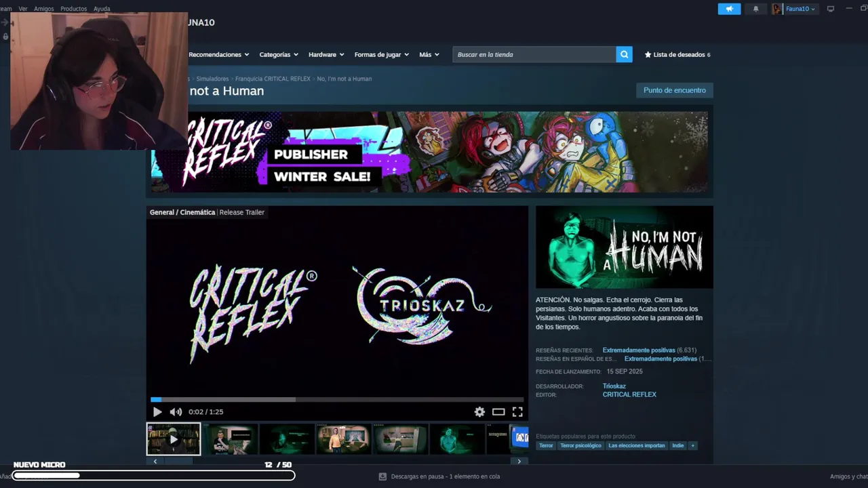Select Las elecciones importan tag
Screen dimensions: 868x488
(637, 445)
